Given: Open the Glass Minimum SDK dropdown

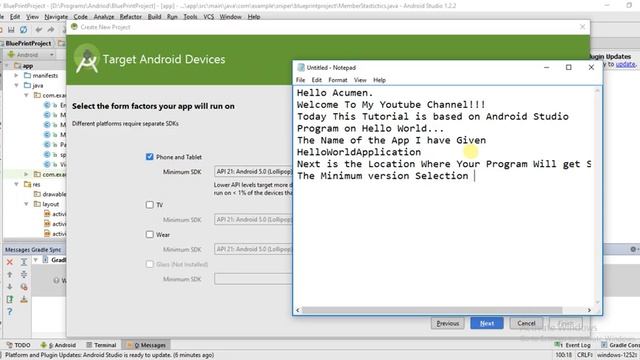Looking at the screenshot, I should click(253, 279).
